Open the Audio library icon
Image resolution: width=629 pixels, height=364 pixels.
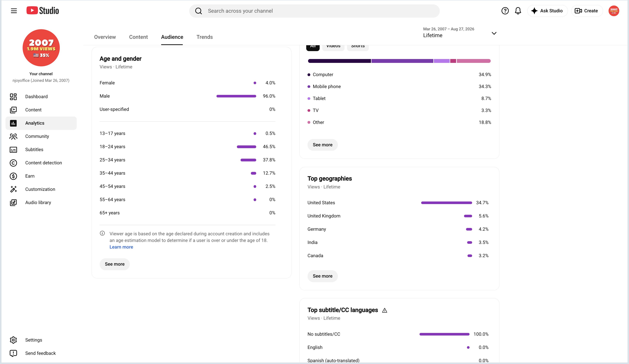tap(13, 203)
